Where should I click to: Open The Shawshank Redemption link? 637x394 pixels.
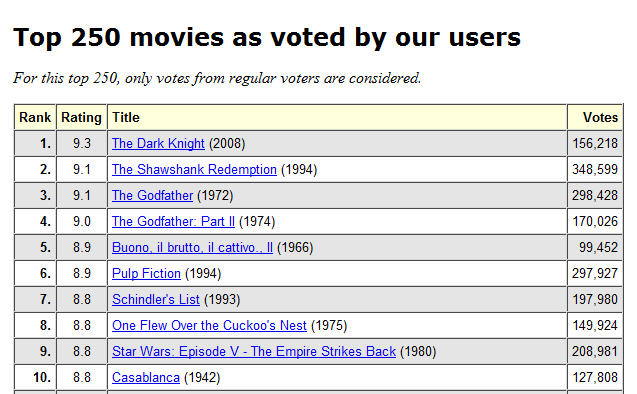[194, 169]
